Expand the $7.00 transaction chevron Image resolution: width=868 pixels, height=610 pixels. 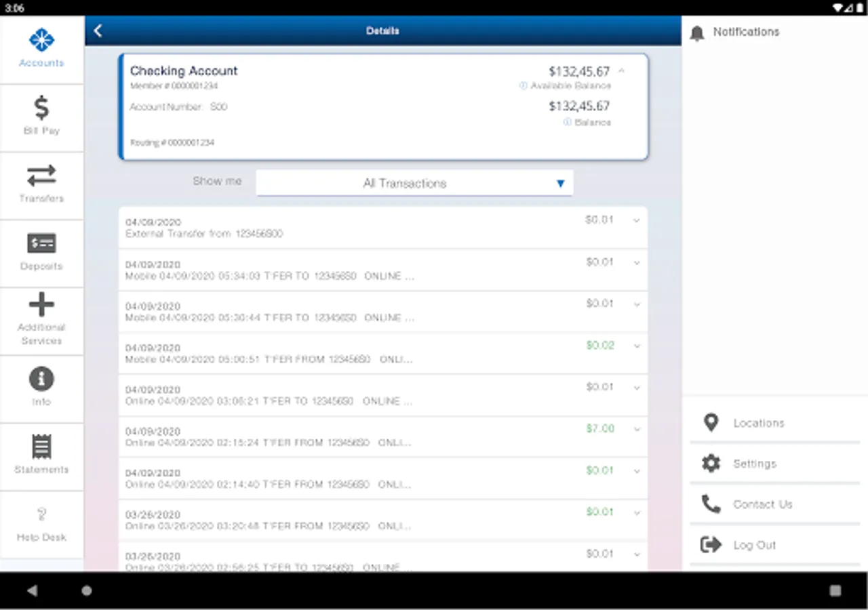tap(637, 429)
